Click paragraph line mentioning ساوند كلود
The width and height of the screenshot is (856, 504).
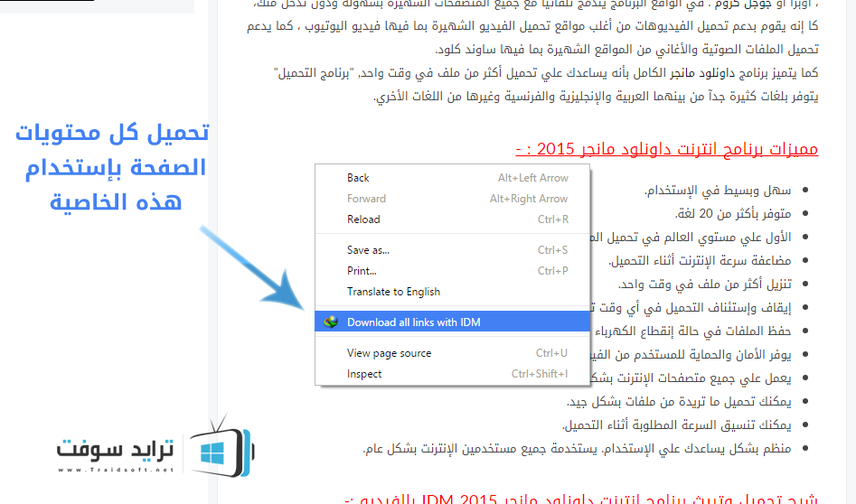[626, 49]
